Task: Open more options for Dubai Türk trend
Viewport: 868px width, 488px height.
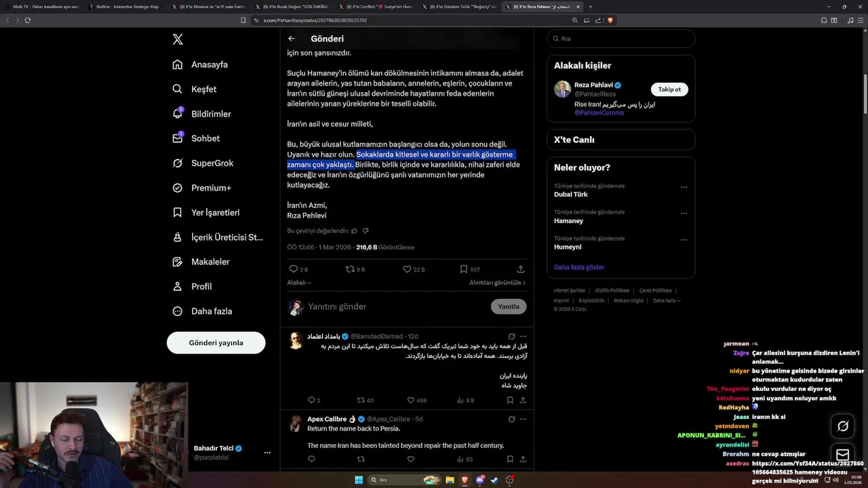Action: click(x=684, y=187)
